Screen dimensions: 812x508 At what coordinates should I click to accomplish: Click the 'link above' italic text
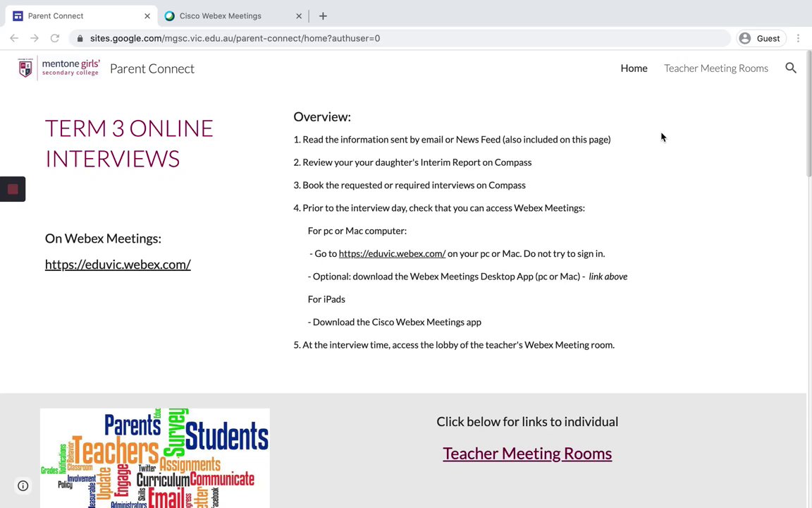[x=608, y=277]
